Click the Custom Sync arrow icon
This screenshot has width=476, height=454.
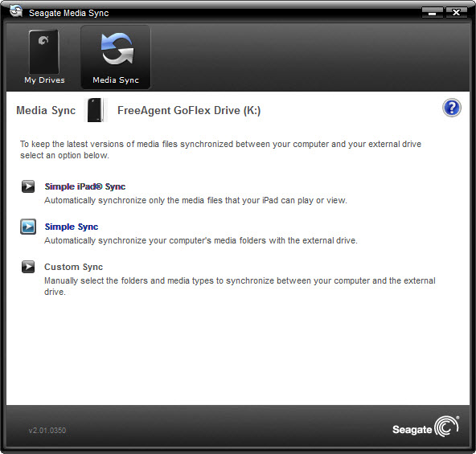tap(28, 267)
